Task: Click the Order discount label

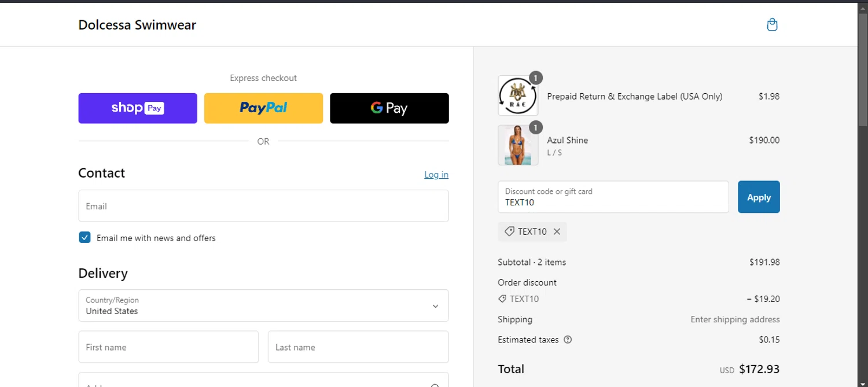Action: point(527,282)
